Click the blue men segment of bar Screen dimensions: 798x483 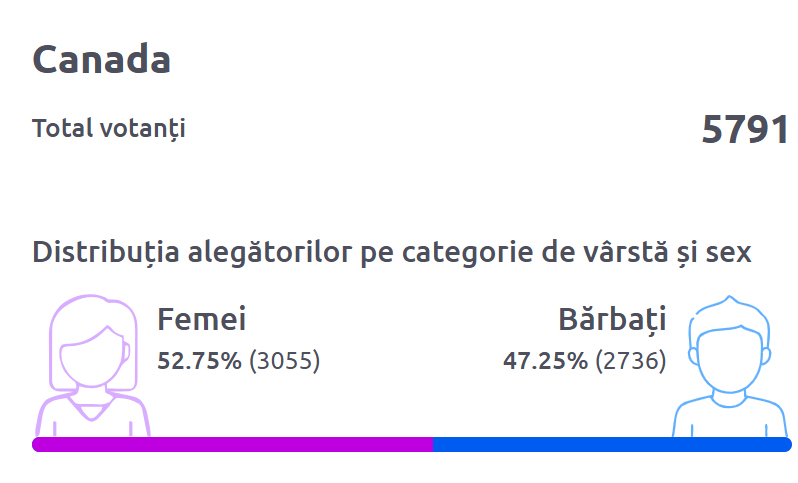coord(610,445)
